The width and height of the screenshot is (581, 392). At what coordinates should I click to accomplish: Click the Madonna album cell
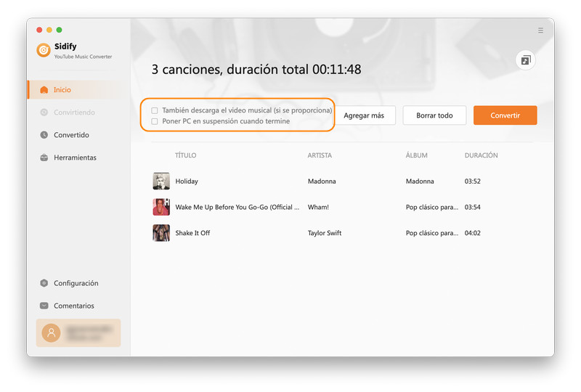pyautogui.click(x=420, y=181)
